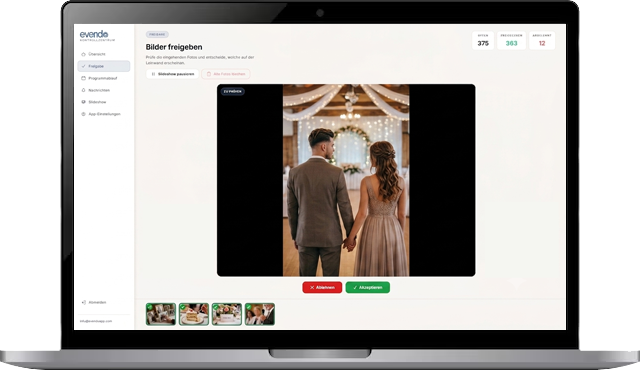The width and height of the screenshot is (640, 370).
Task: Click the Bilder freigeben heading
Action: (174, 47)
